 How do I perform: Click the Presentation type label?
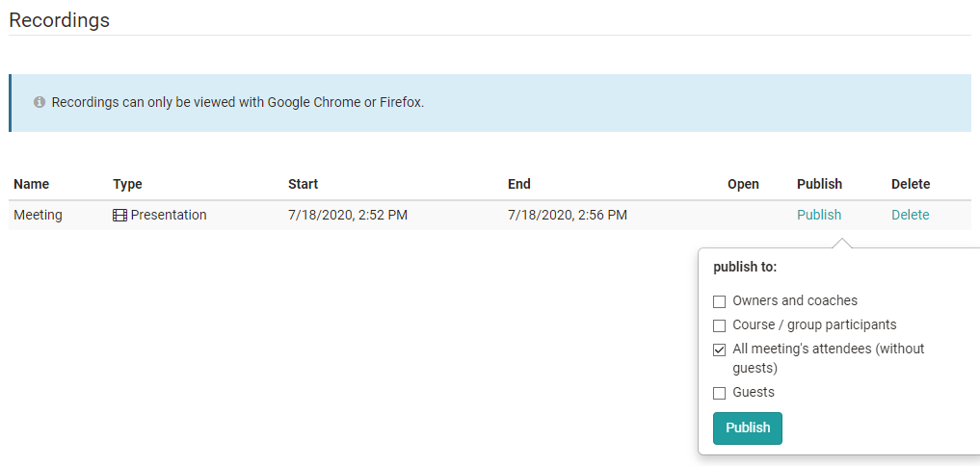click(x=169, y=215)
